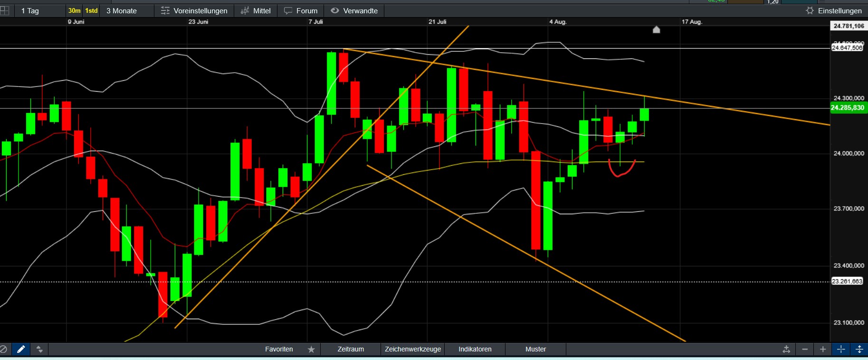Choose the 1 Tag candle interval
The height and width of the screenshot is (360, 868).
click(30, 10)
